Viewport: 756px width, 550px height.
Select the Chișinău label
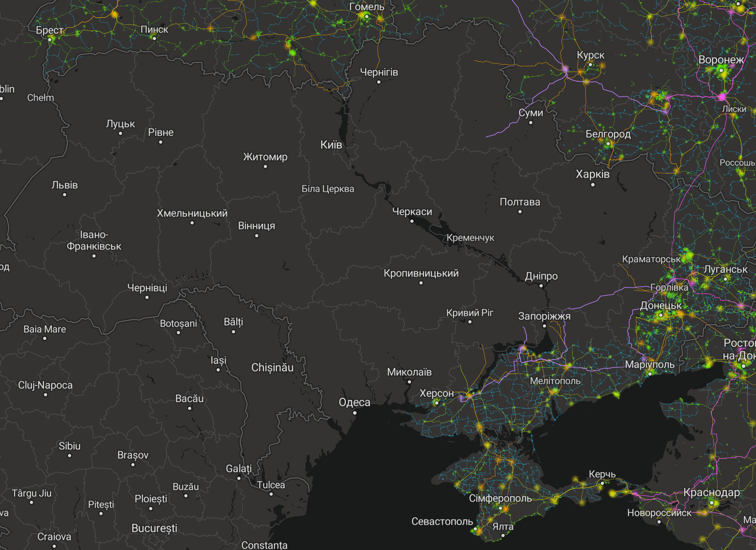tap(272, 368)
